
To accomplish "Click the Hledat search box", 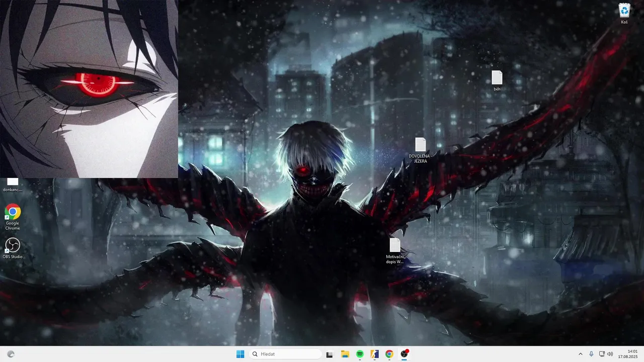I will coord(285,354).
